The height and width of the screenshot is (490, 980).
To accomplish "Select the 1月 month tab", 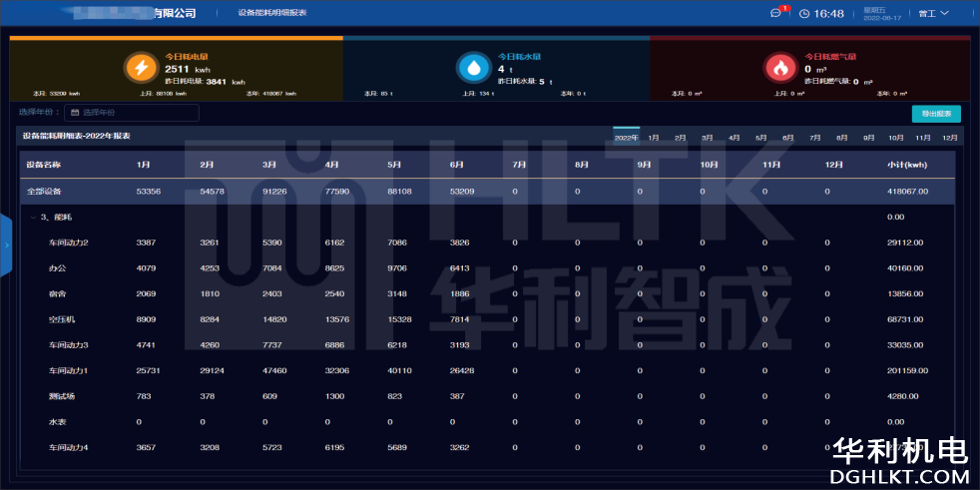I will click(653, 138).
